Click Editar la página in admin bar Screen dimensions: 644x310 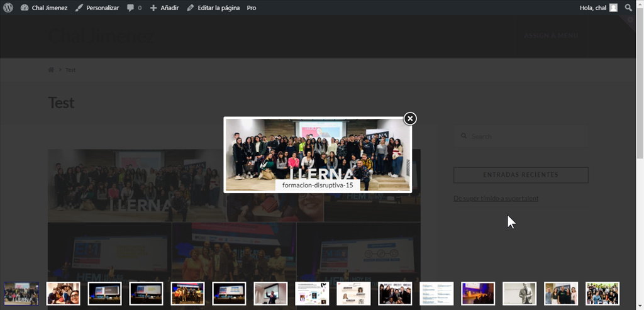(213, 8)
